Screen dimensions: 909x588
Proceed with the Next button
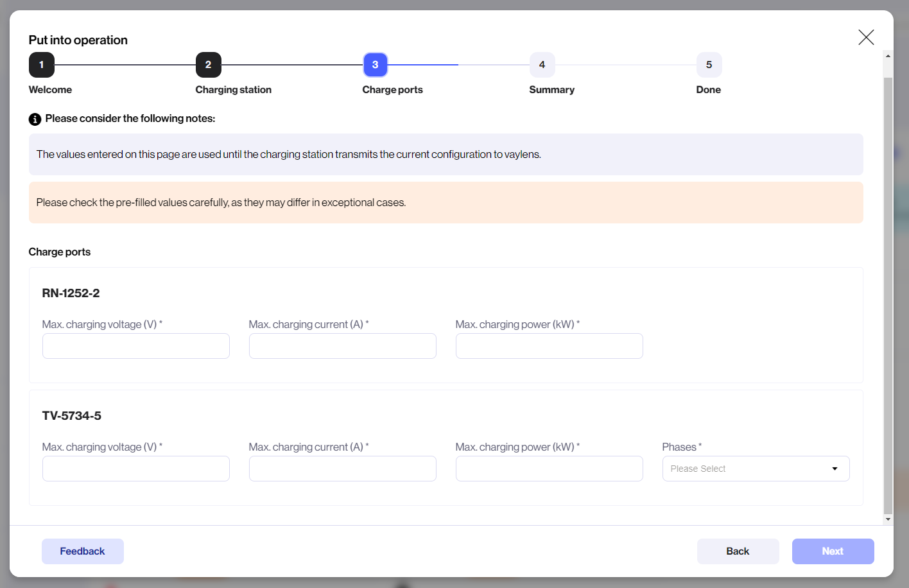(x=833, y=551)
